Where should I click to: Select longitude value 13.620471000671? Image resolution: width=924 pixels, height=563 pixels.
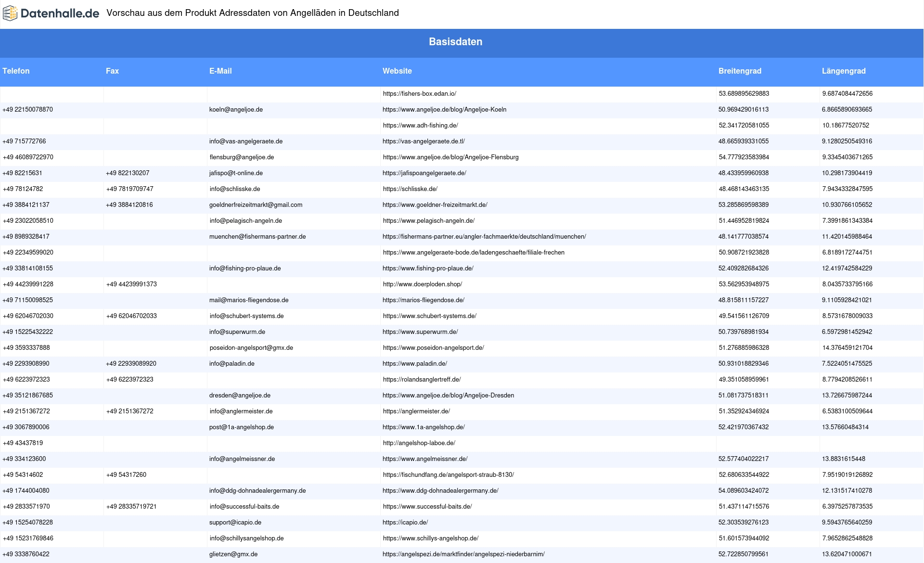(x=847, y=554)
